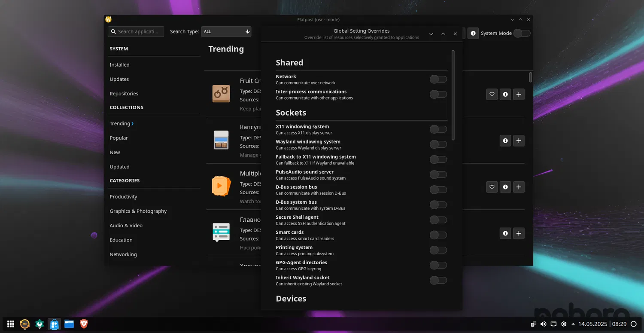Click the Капсул... app thumbnail
Screen dimensions: 644x333
pyautogui.click(x=221, y=140)
